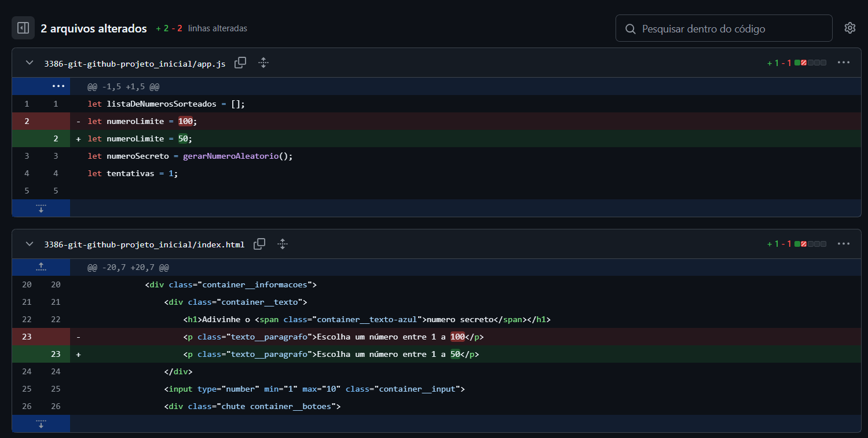Expand hidden lines above index.html line 20

pyautogui.click(x=41, y=267)
